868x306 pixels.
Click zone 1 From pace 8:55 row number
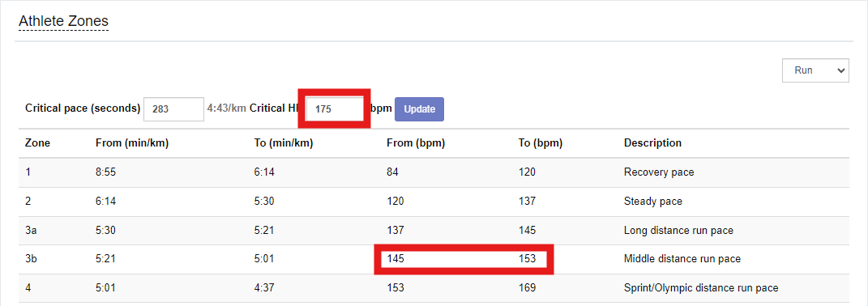28,172
